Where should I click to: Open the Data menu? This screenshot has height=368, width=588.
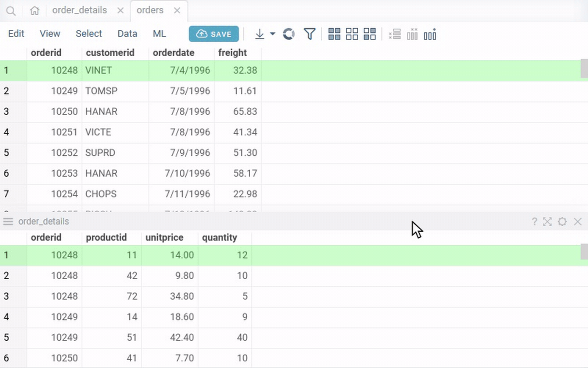(127, 34)
